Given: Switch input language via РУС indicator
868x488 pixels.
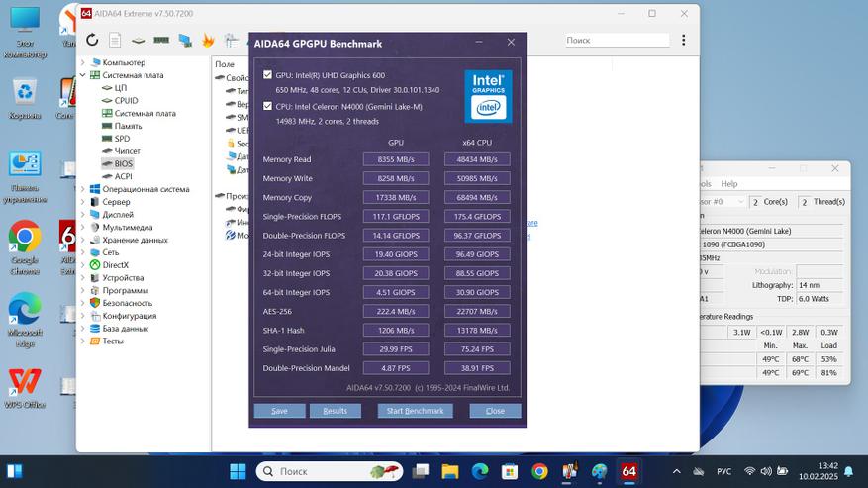Looking at the screenshot, I should tap(723, 471).
